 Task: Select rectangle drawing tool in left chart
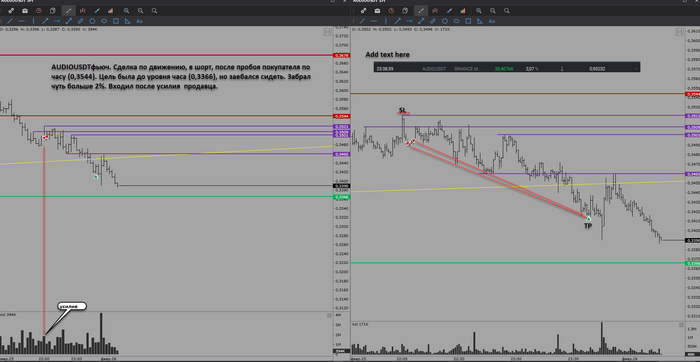(x=116, y=21)
